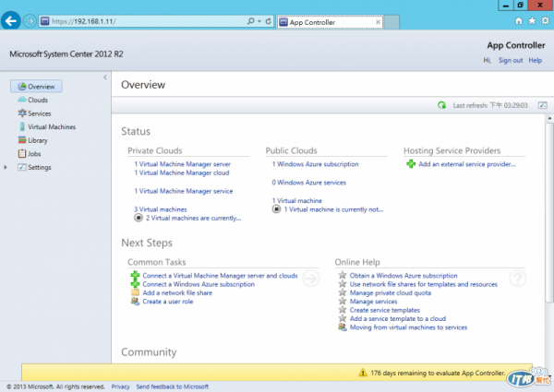
Task: Open the Help link in header
Action: (536, 60)
